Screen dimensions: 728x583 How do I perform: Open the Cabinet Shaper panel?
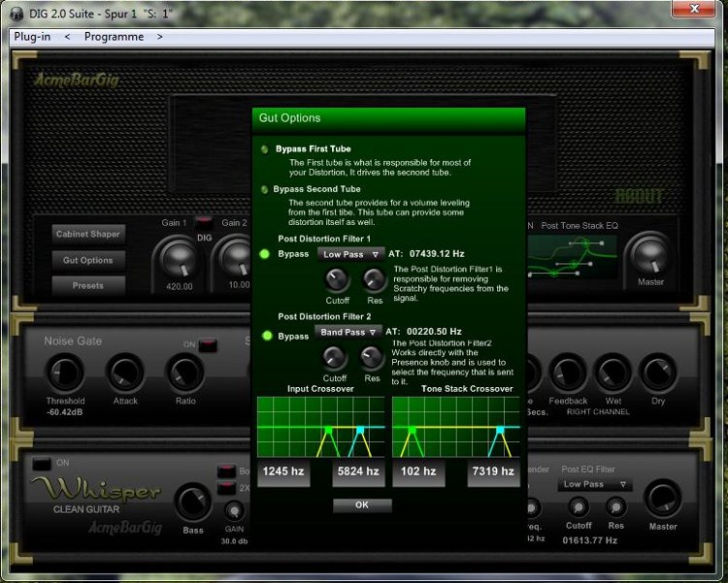88,234
